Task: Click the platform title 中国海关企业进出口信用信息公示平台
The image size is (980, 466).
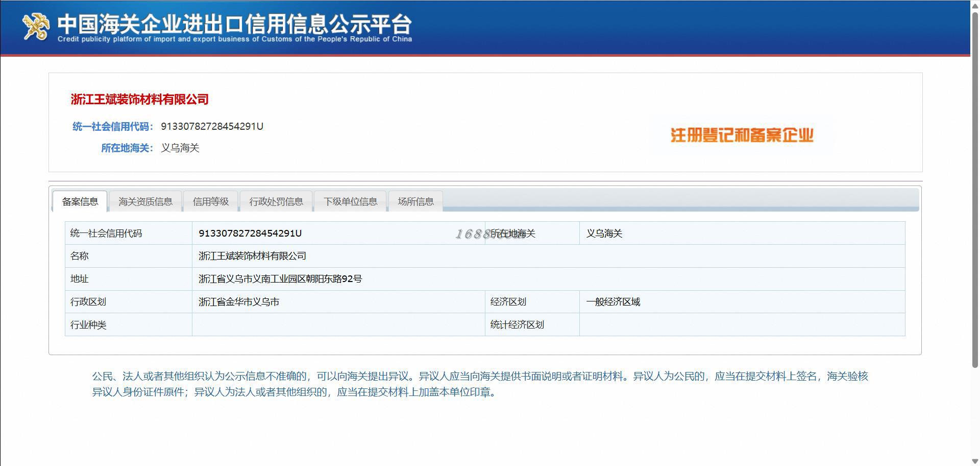Action: click(x=234, y=24)
